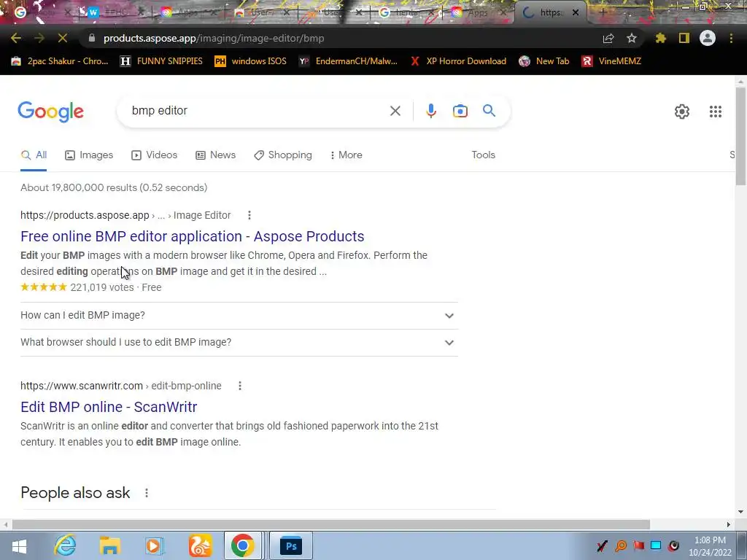Open the 'XP Horror Download' bookmark
The width and height of the screenshot is (747, 560).
(x=458, y=61)
